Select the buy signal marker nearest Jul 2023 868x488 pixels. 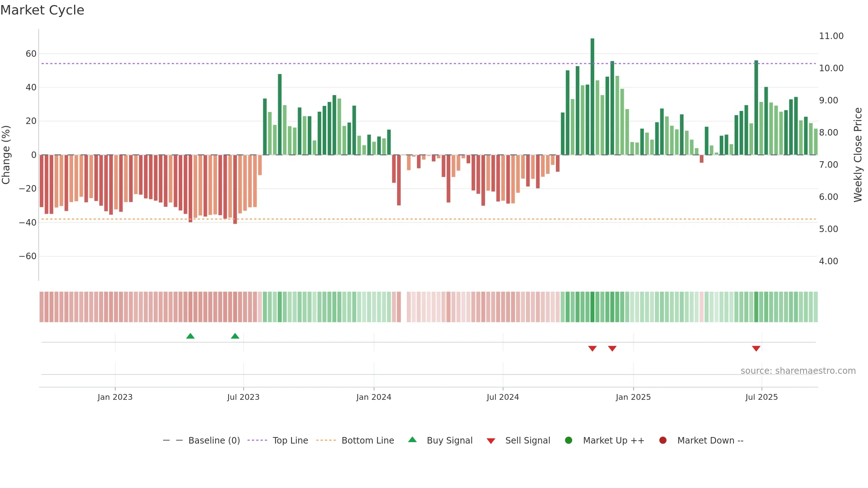(235, 336)
